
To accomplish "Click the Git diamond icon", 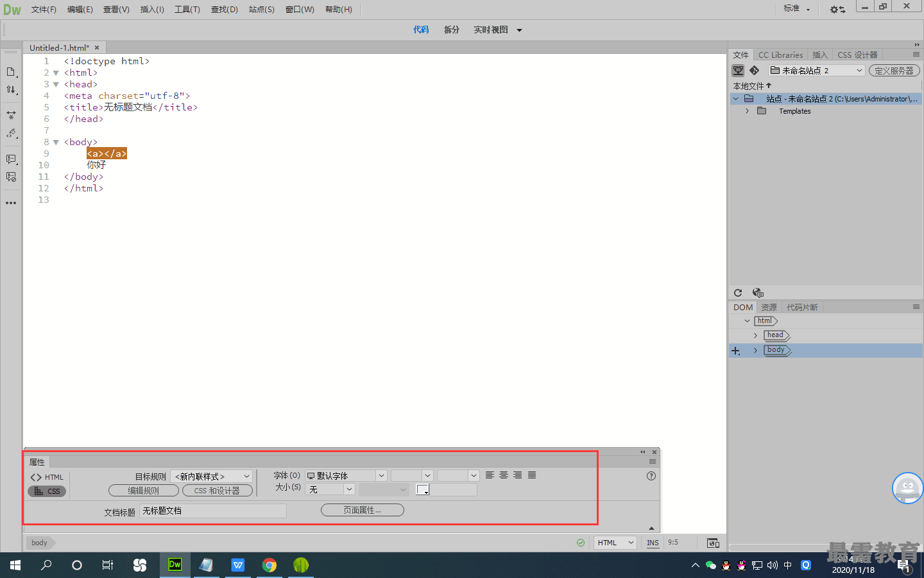I will [x=755, y=71].
